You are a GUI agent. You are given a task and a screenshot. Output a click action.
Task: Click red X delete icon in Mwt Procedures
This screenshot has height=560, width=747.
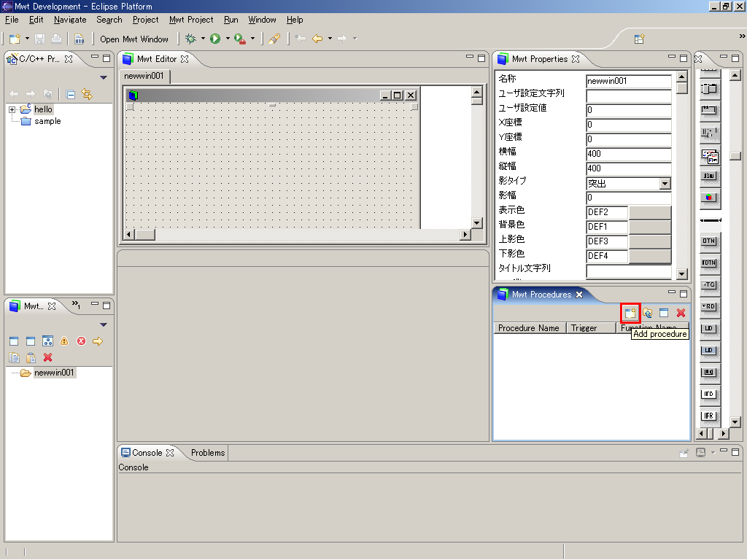pos(681,313)
